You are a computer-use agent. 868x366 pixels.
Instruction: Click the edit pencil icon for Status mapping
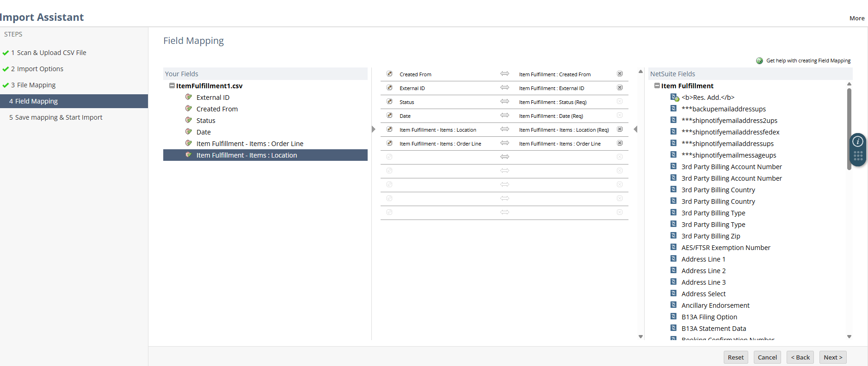click(389, 102)
